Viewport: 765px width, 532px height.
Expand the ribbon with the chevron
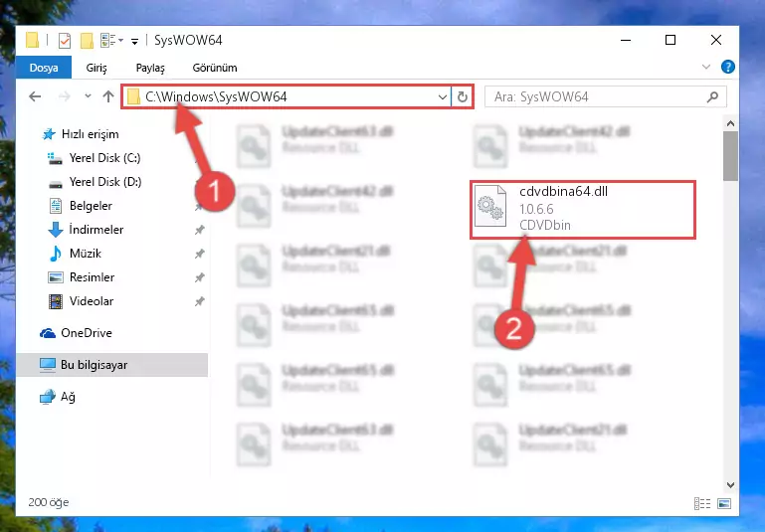coord(705,67)
